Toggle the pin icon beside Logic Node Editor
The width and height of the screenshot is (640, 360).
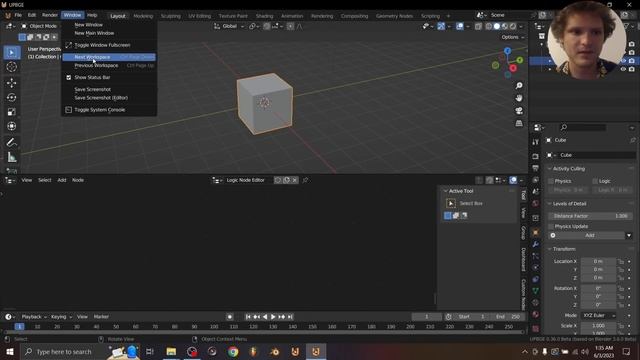click(x=305, y=180)
